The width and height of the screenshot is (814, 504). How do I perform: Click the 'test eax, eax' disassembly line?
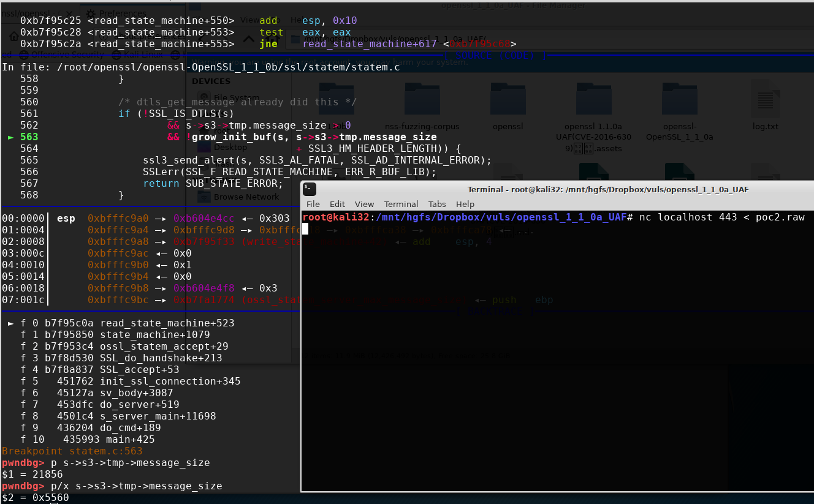186,32
